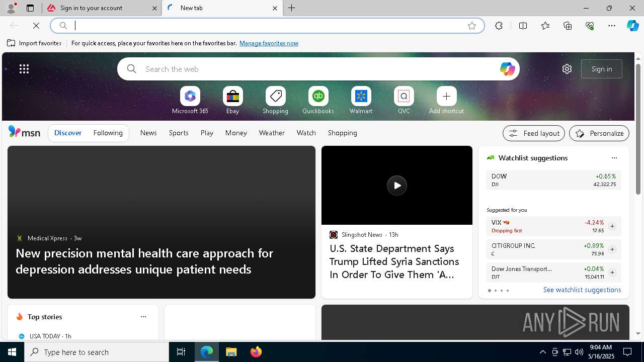Click the Sign in button
This screenshot has width=644, height=362.
coord(602,69)
